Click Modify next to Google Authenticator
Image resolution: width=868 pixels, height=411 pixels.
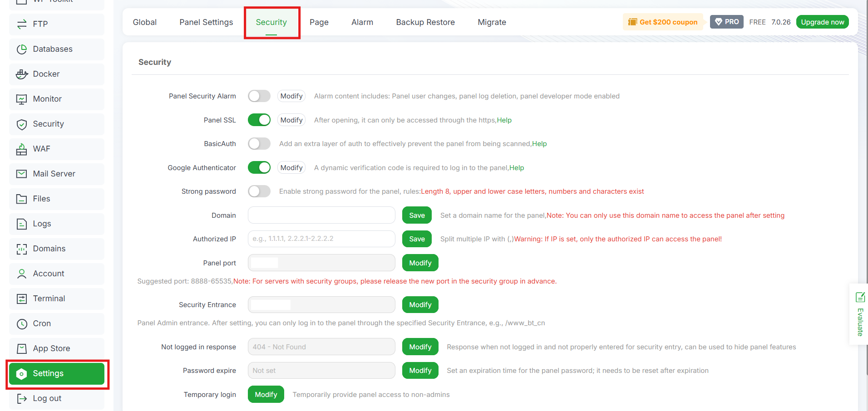[x=291, y=167]
